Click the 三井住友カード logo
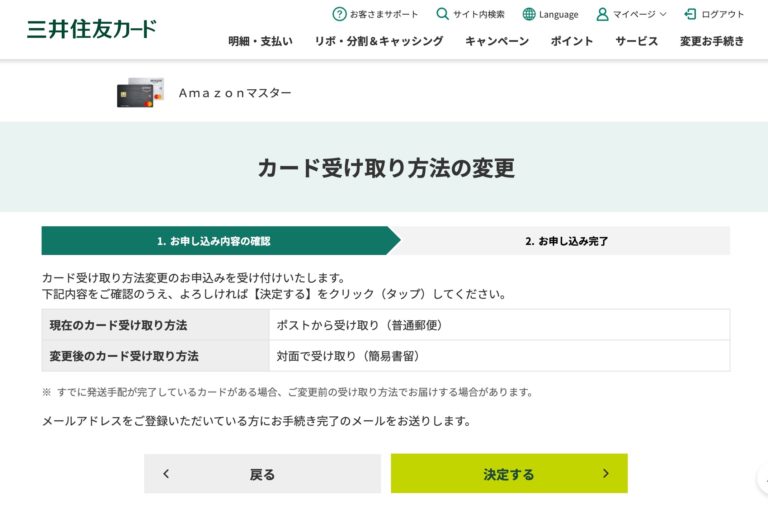The image size is (768, 511). [x=91, y=28]
